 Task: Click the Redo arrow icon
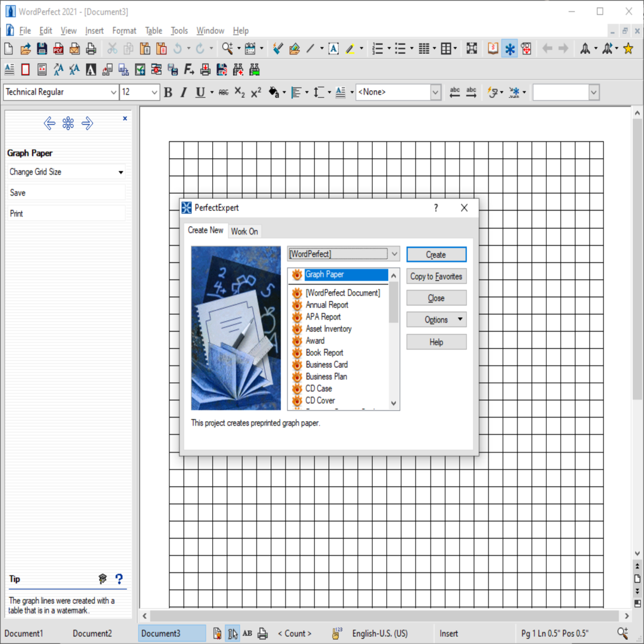click(200, 49)
